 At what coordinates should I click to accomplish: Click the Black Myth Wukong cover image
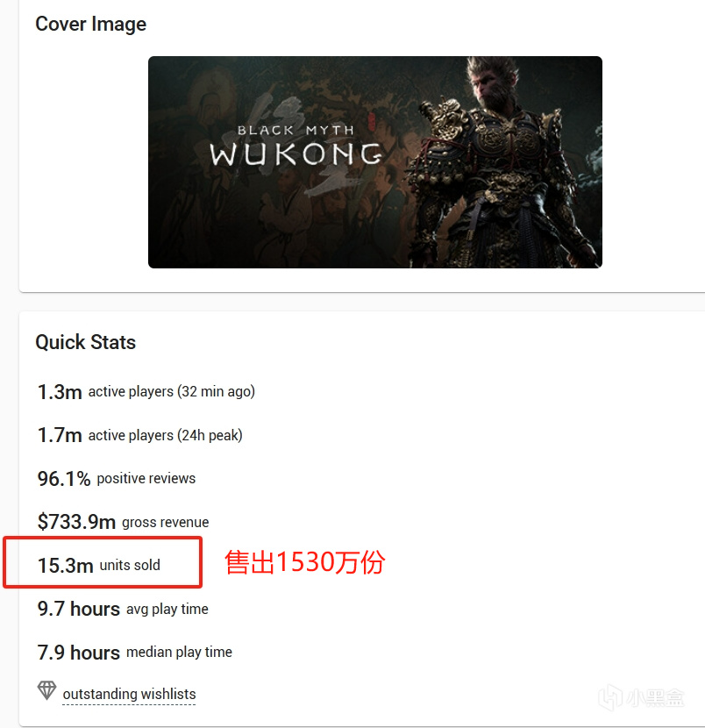(x=375, y=162)
